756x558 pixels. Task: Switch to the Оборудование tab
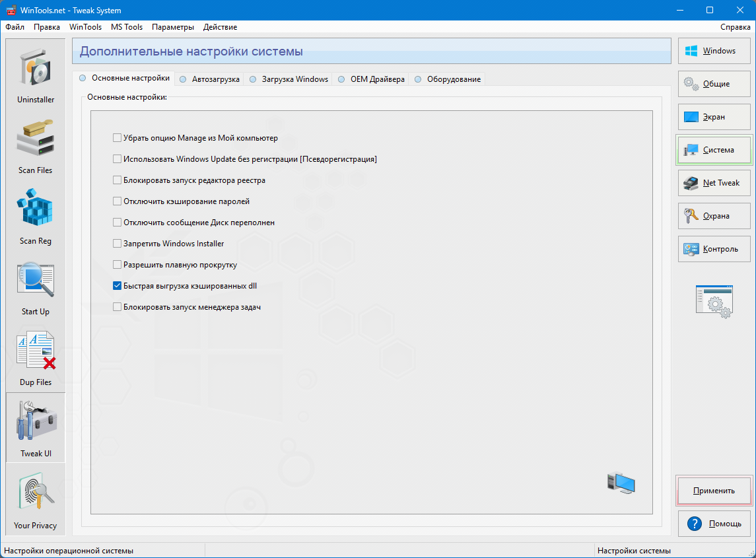click(448, 79)
